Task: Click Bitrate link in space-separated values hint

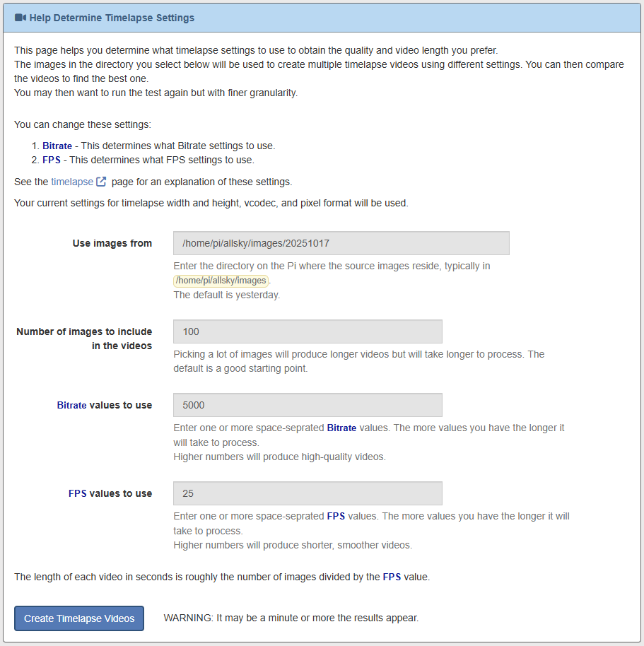Action: coord(341,428)
